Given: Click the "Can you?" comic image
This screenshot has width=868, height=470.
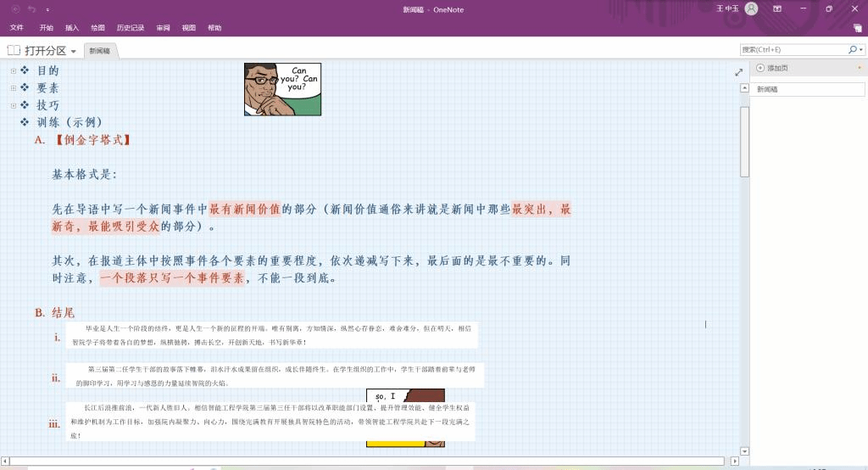Looking at the screenshot, I should tap(282, 89).
